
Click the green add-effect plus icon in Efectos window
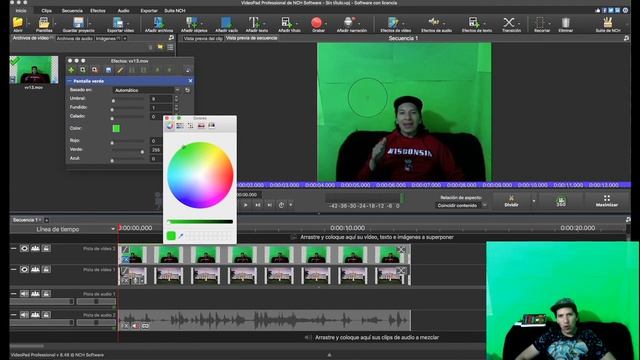pyautogui.click(x=71, y=70)
